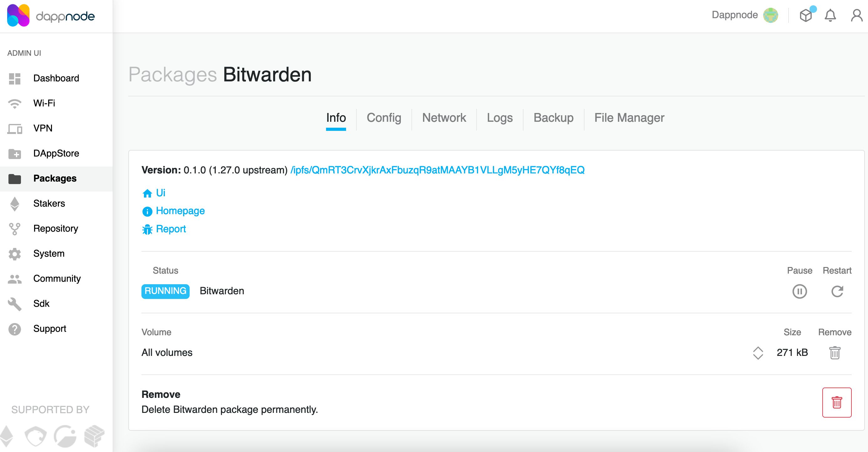Screen dimensions: 868x452
Task: Click the second supporter logo
Action: tap(36, 436)
